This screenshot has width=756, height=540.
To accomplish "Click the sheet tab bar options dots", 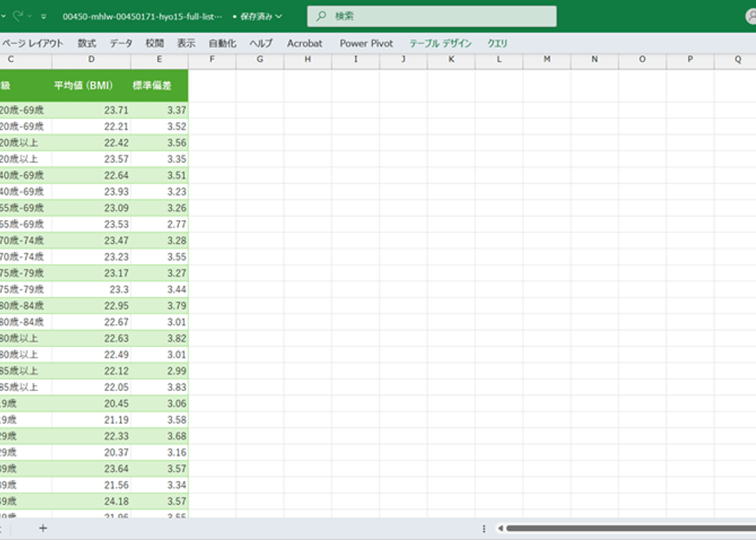I will [x=484, y=529].
